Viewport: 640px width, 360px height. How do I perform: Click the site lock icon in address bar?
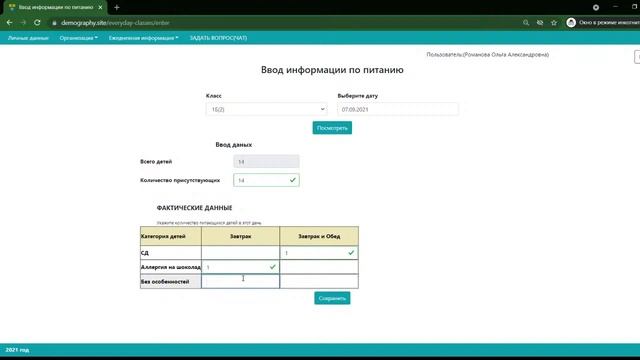point(54,23)
